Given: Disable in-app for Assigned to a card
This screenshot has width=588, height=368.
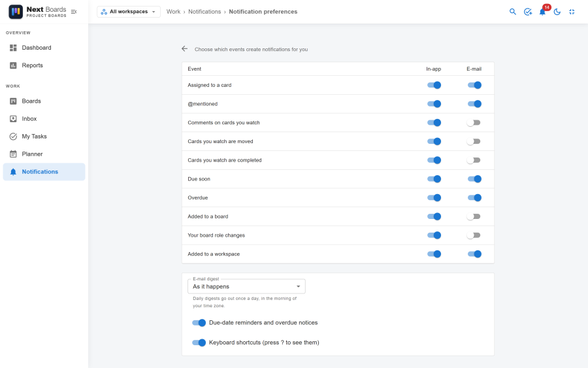Looking at the screenshot, I should pos(434,85).
